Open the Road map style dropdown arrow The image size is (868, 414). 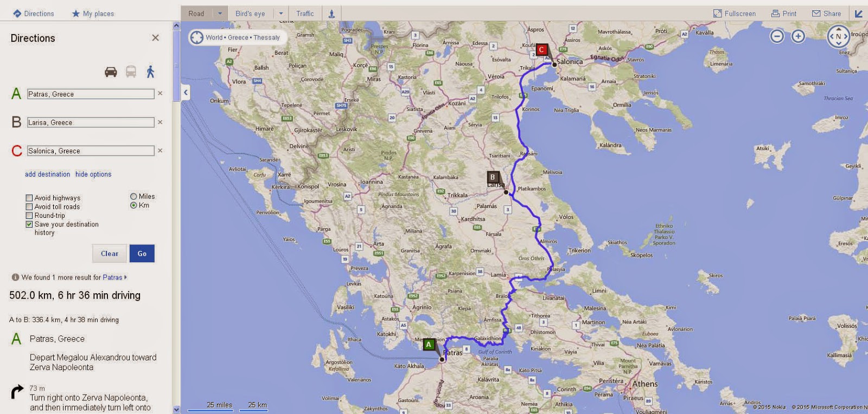[x=220, y=14]
